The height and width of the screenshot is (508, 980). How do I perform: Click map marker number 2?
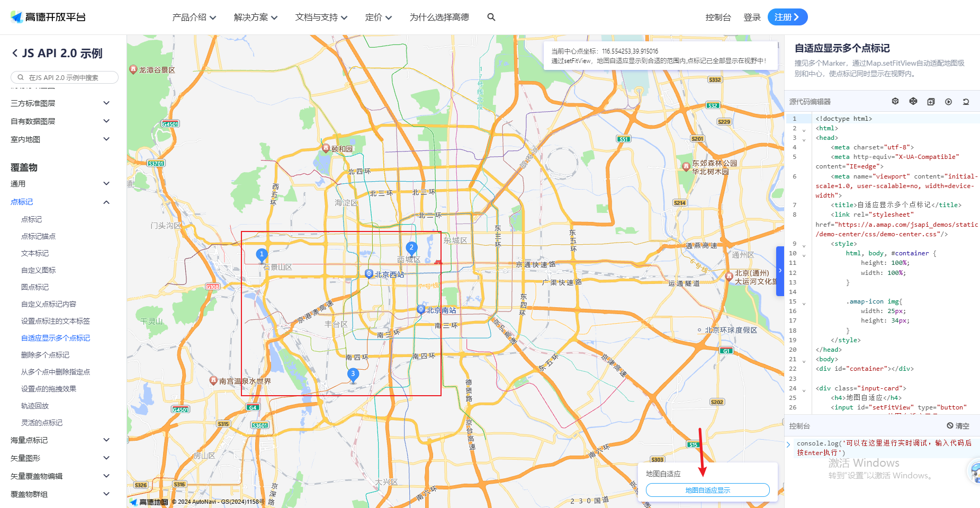(411, 249)
